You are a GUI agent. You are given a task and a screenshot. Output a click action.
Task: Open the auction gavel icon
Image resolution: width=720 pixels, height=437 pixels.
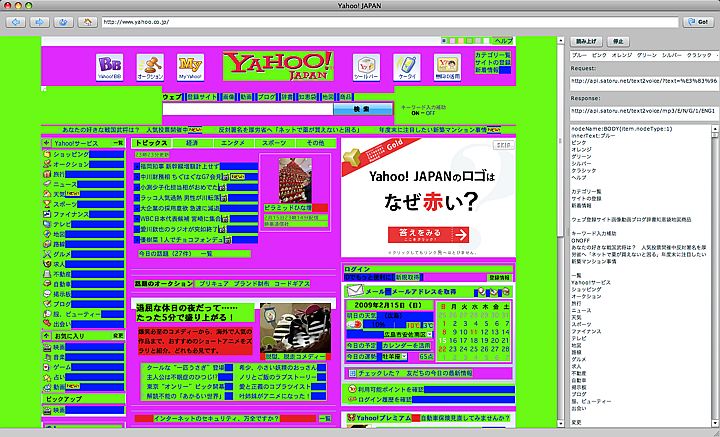click(x=149, y=66)
